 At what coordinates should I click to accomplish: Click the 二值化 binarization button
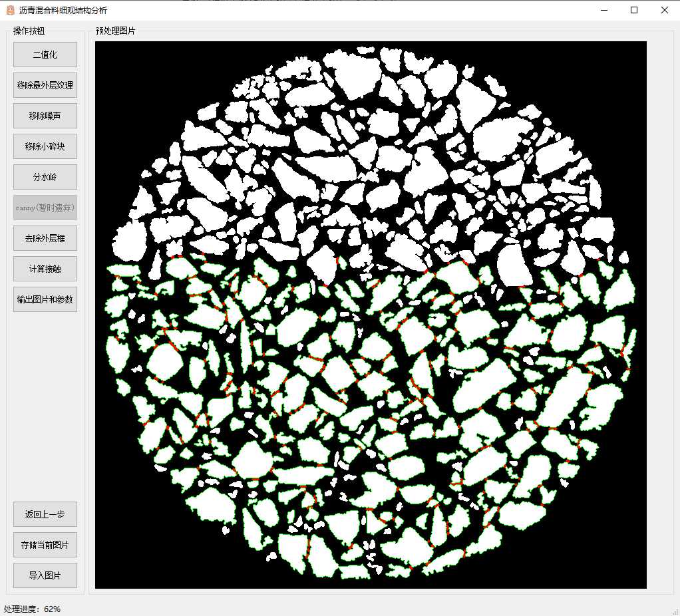click(45, 55)
